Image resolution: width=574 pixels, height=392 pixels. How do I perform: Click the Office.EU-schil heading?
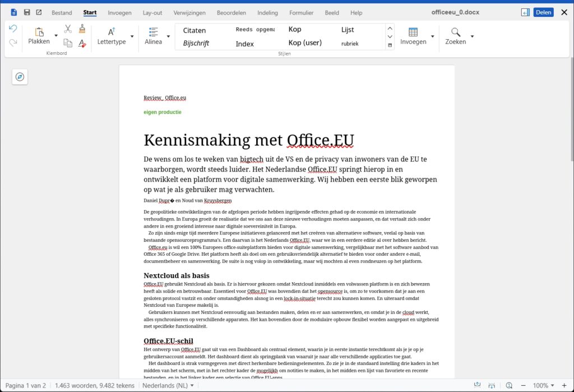[x=168, y=341]
